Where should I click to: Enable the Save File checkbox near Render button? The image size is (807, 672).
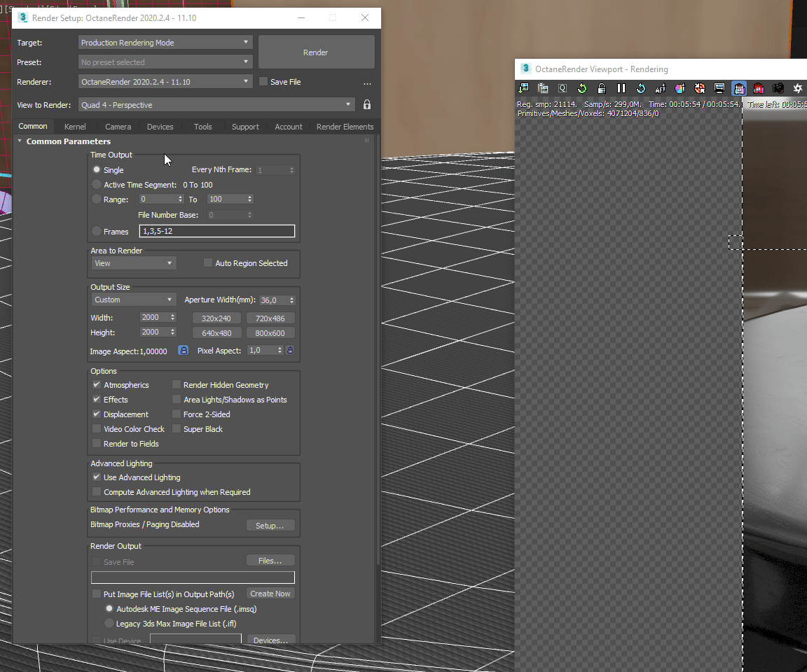click(x=263, y=82)
